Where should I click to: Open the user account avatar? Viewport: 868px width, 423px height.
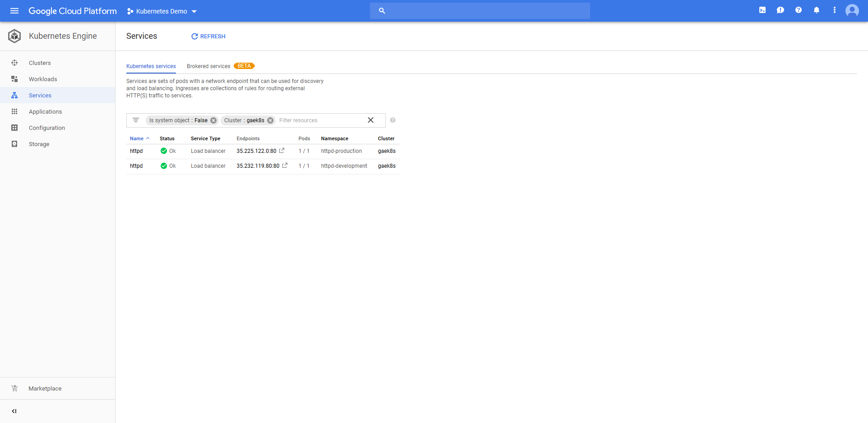[852, 10]
